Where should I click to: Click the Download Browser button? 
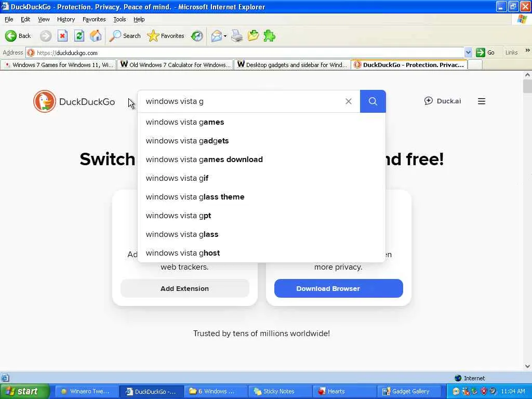(339, 288)
